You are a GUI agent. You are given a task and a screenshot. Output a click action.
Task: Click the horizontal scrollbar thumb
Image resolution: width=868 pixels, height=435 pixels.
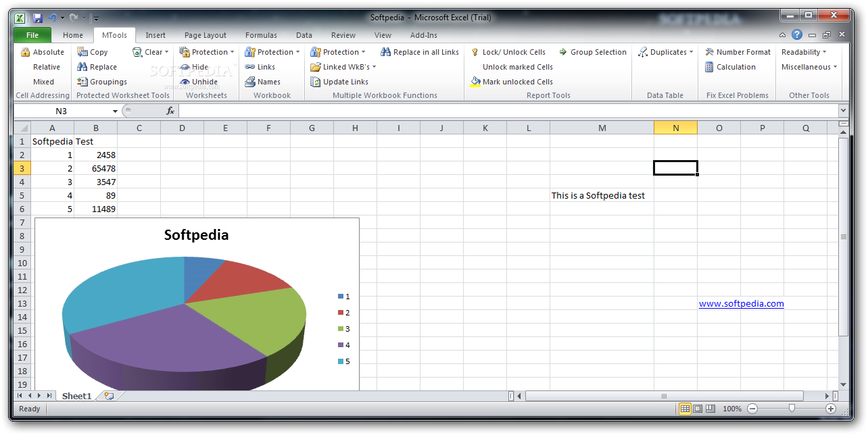pos(664,396)
